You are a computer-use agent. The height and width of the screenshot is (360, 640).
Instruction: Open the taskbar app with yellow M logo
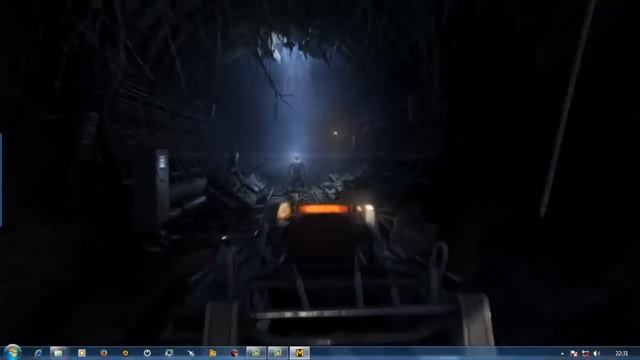[300, 353]
